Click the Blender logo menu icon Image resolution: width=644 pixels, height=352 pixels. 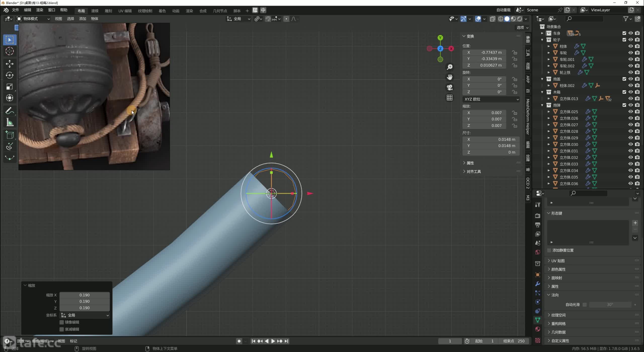(6, 10)
